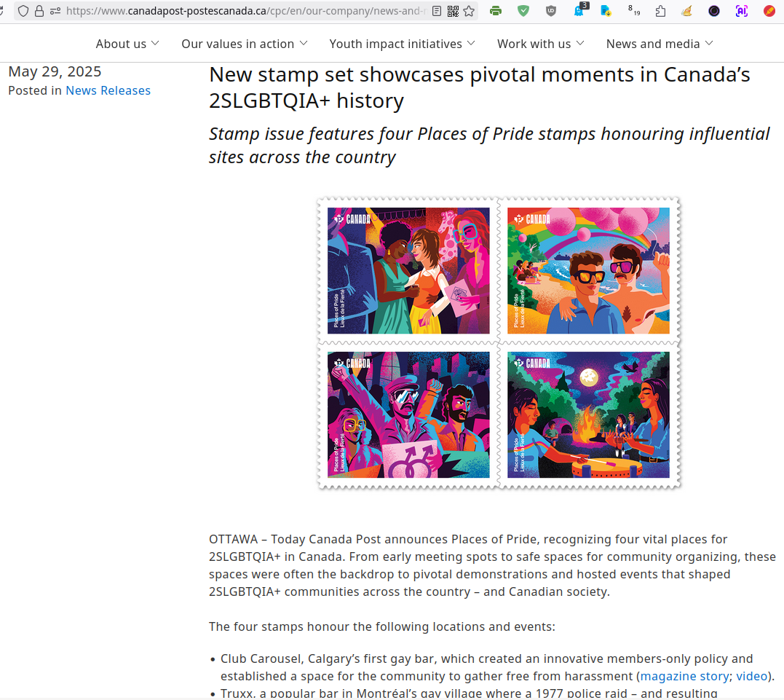Image resolution: width=784 pixels, height=700 pixels.
Task: Click the blue ghost extension with badge 3
Action: click(x=580, y=9)
